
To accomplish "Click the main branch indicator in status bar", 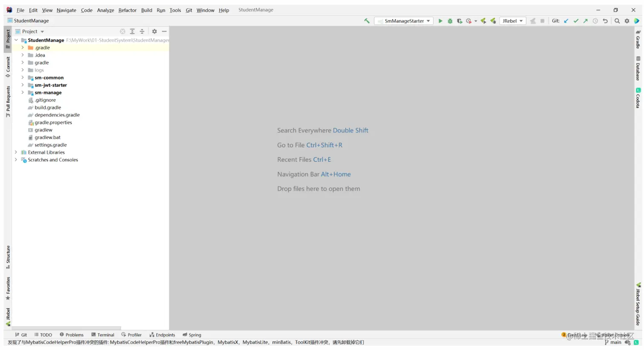I will [x=613, y=342].
